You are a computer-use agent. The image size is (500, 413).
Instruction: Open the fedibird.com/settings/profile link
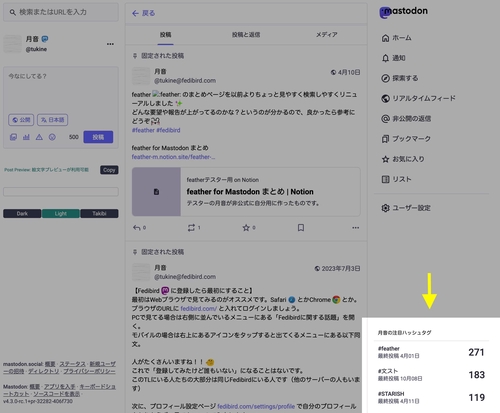(256, 406)
